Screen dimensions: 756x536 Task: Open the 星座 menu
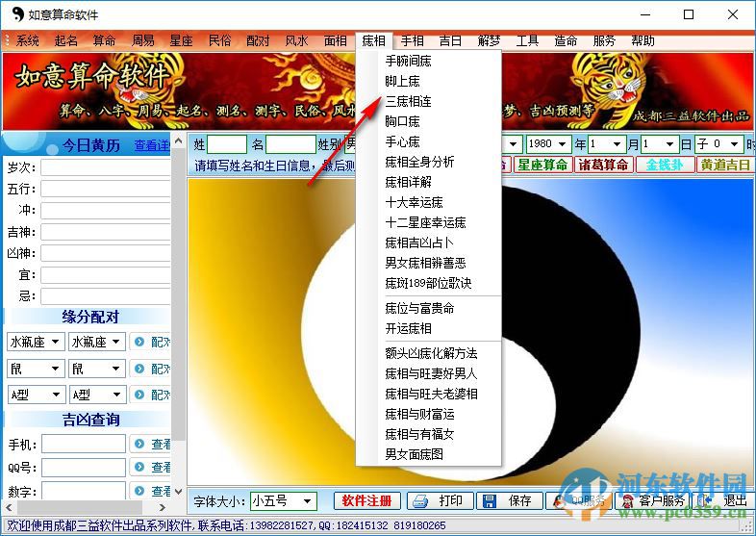pos(181,41)
